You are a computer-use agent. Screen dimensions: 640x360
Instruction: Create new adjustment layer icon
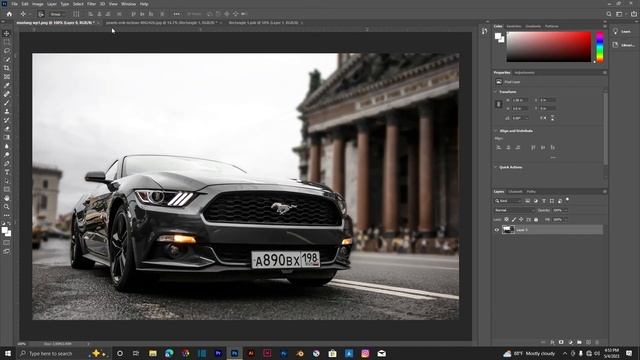pos(570,342)
